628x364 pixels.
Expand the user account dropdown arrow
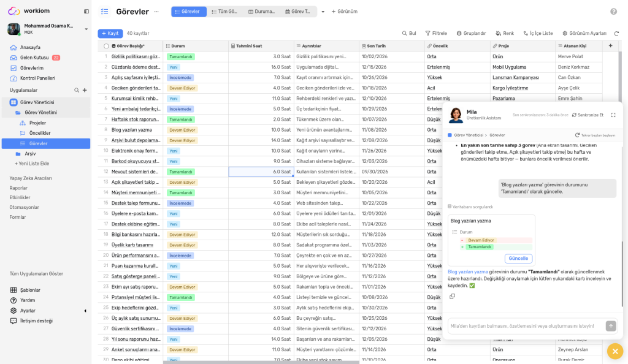[x=86, y=29]
